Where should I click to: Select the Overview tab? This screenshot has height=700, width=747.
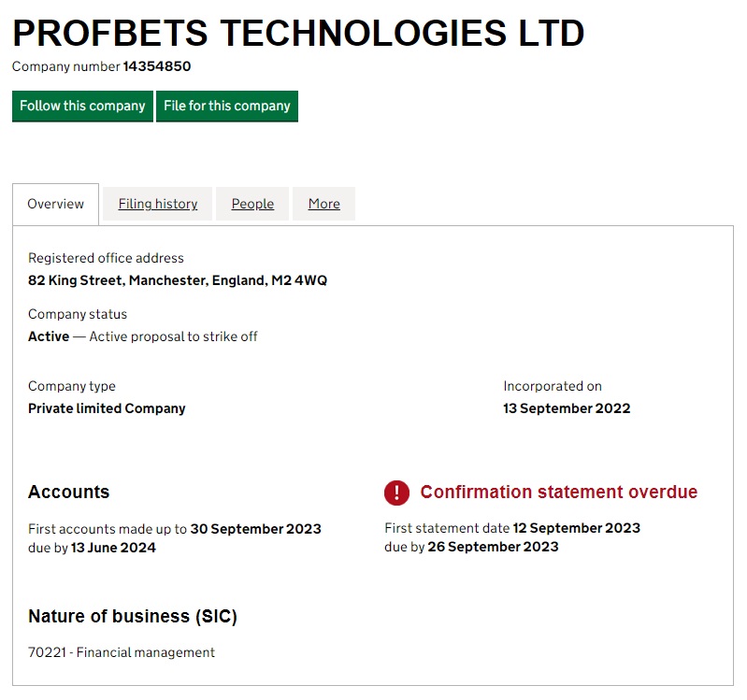point(55,204)
